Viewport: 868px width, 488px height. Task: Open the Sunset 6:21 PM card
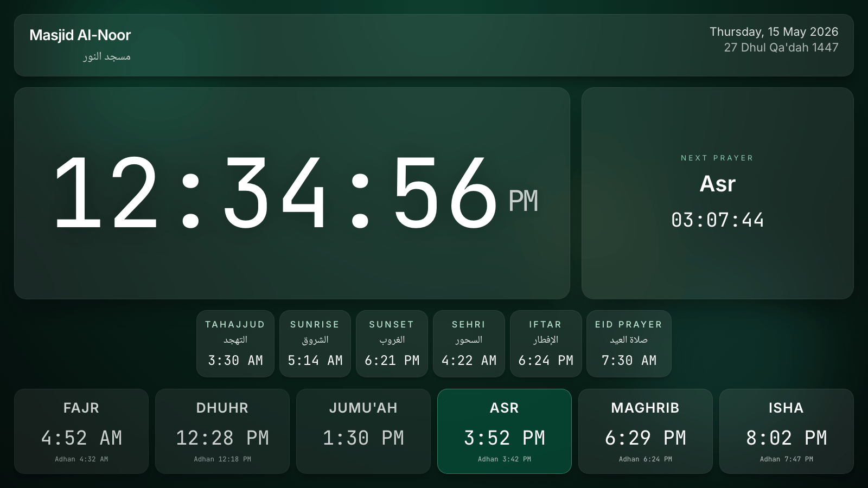pyautogui.click(x=392, y=344)
